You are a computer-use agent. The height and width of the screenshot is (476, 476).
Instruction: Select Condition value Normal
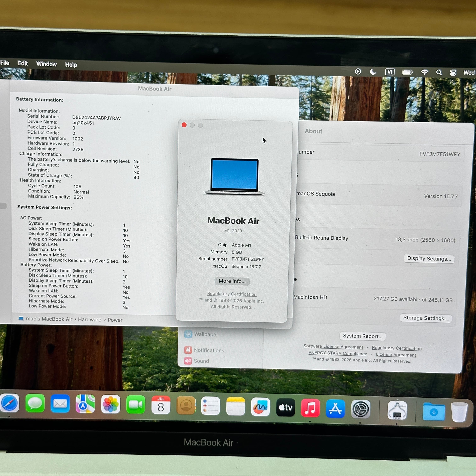click(81, 192)
